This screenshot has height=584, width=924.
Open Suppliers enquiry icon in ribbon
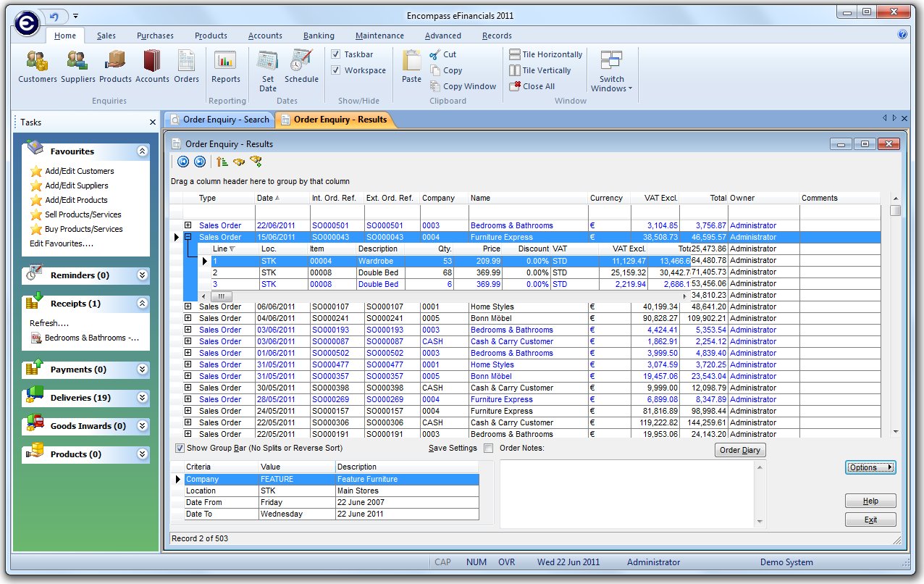click(x=77, y=67)
